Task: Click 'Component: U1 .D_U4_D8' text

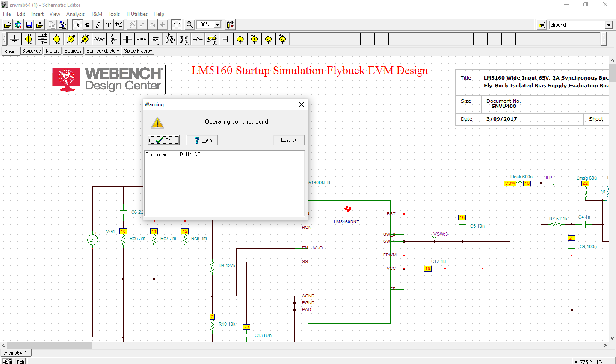Action: 173,154
